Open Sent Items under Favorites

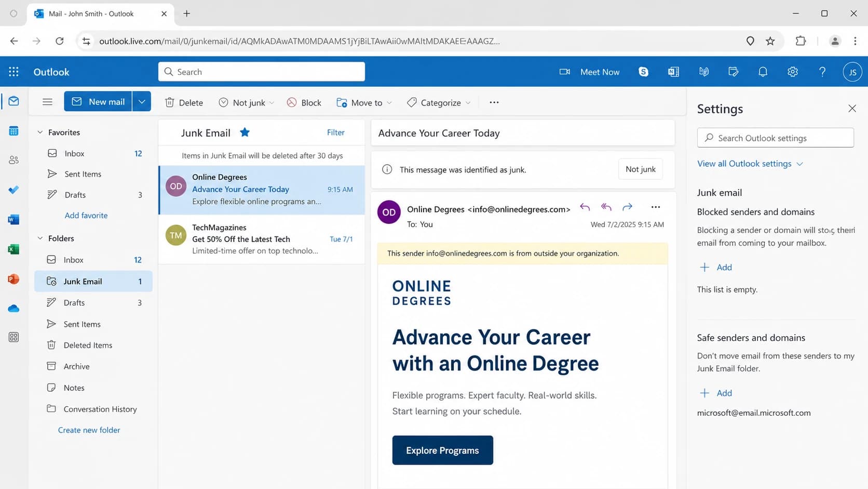[x=93, y=174]
